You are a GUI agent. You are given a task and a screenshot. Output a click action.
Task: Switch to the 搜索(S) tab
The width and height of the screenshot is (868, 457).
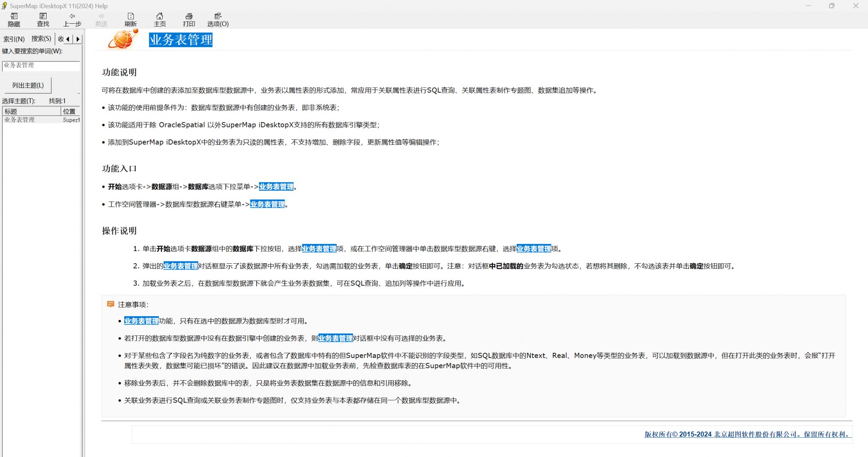[41, 39]
